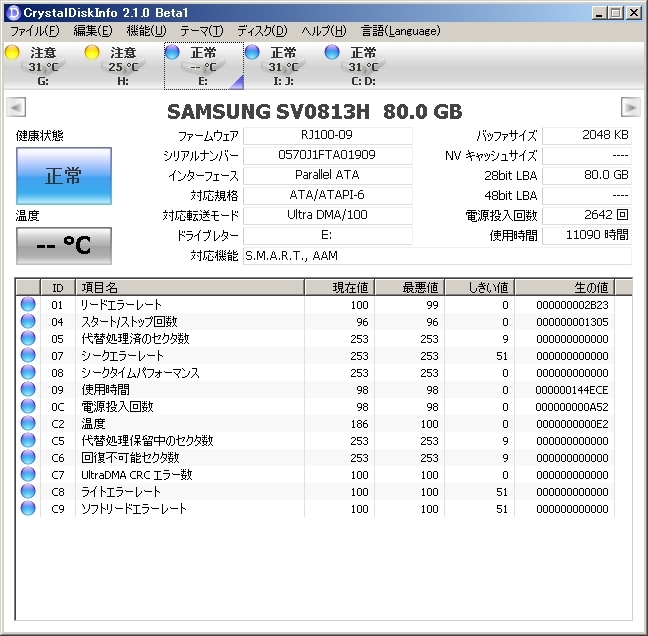
Task: Go to the next disk with right arrow
Action: point(630,107)
